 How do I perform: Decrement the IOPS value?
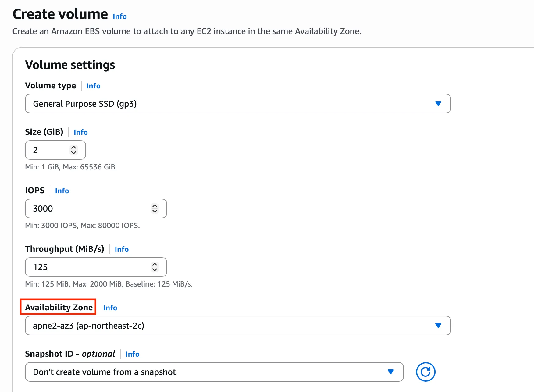click(x=155, y=211)
